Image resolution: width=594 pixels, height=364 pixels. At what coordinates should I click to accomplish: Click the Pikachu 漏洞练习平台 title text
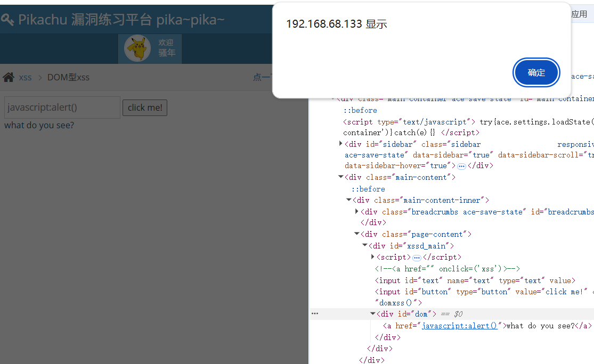(121, 20)
